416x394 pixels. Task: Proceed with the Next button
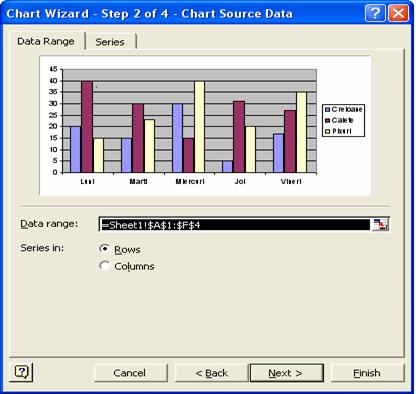286,373
